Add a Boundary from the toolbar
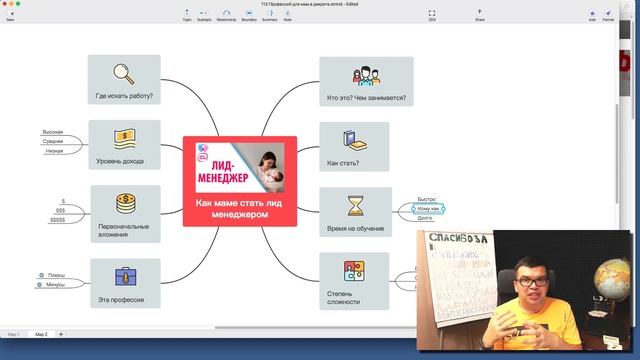Viewport: 640px width, 360px height. 249,16
